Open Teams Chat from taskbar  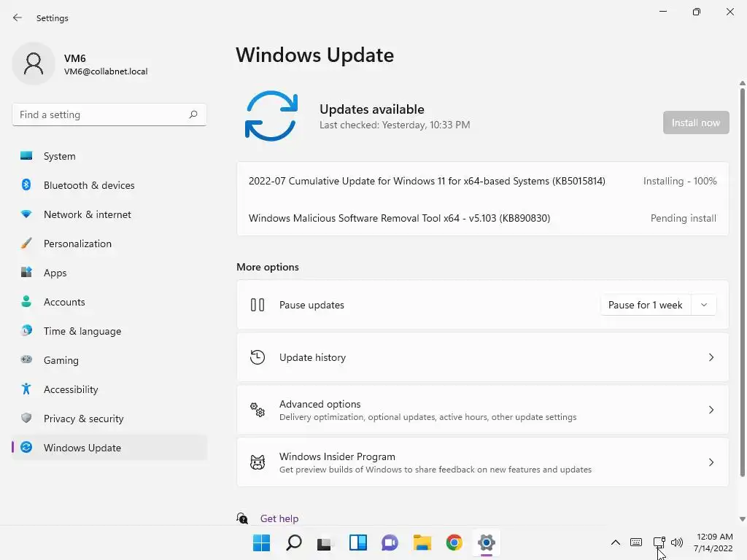coord(390,542)
